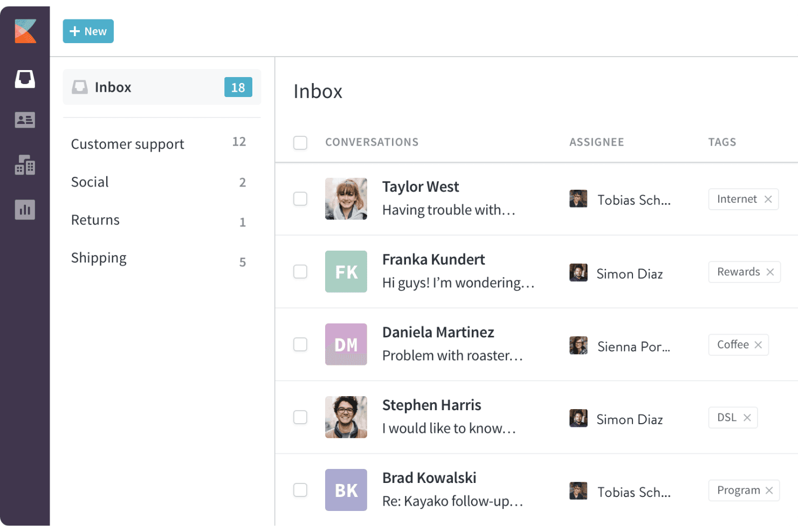Click Stephen Harris's avatar photo
The width and height of the screenshot is (798, 532).
click(346, 417)
